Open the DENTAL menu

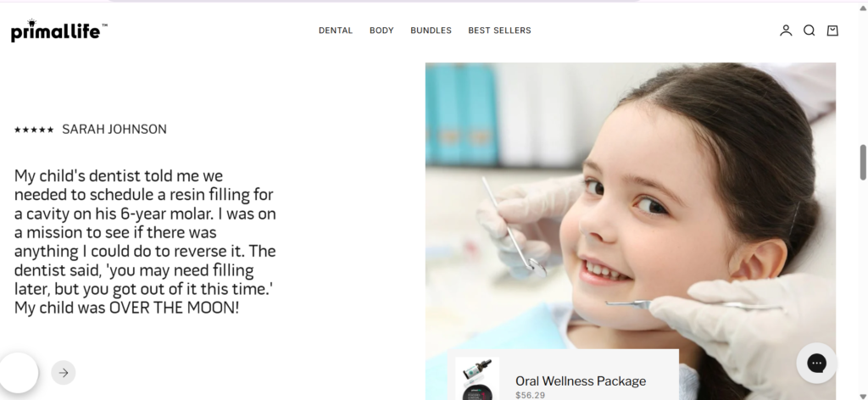click(336, 31)
